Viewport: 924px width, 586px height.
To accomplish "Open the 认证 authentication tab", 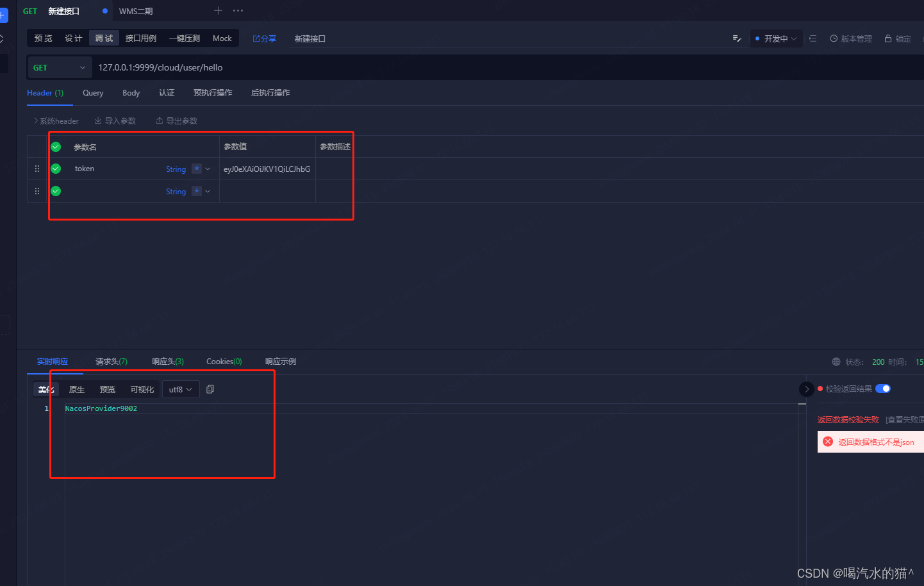I will (167, 93).
